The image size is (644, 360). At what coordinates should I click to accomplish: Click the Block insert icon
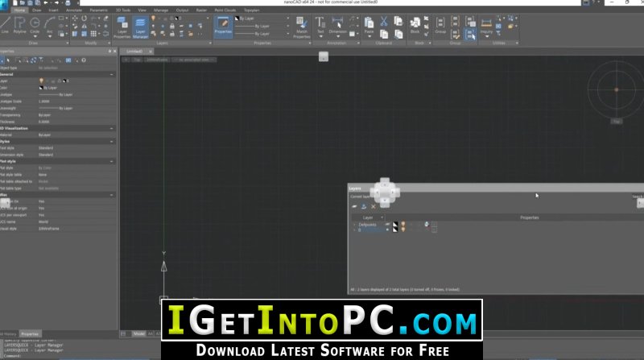point(415,25)
